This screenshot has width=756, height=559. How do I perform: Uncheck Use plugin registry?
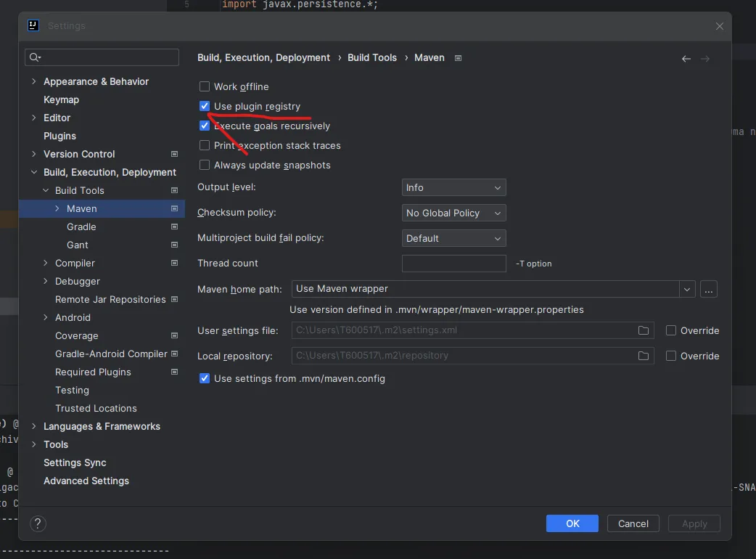[205, 106]
